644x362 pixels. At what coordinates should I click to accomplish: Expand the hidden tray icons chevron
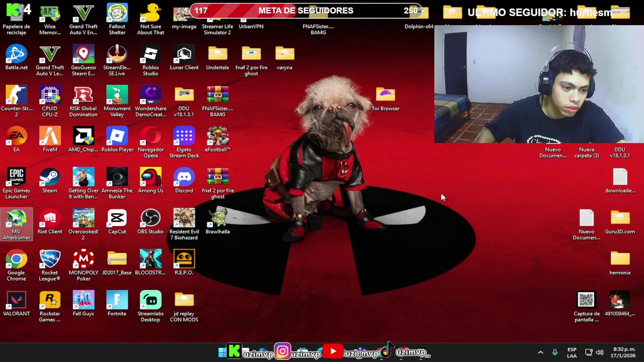click(540, 352)
